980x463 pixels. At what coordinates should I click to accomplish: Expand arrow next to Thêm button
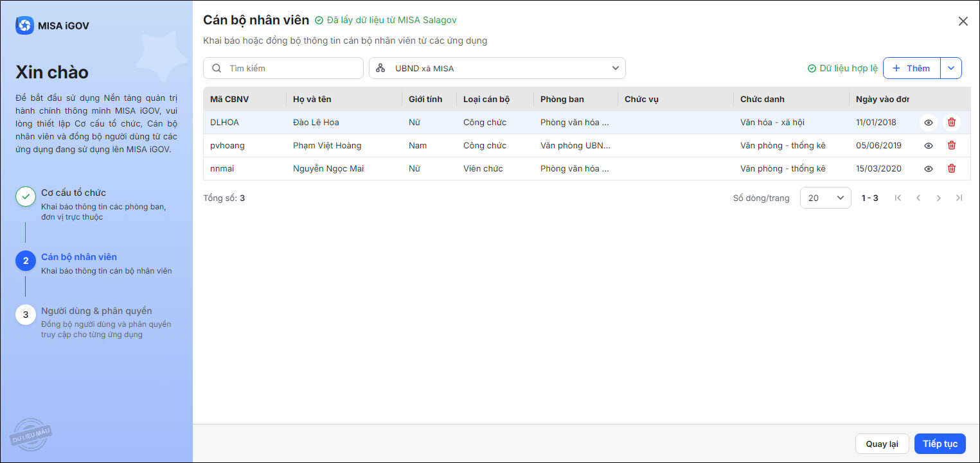point(951,68)
